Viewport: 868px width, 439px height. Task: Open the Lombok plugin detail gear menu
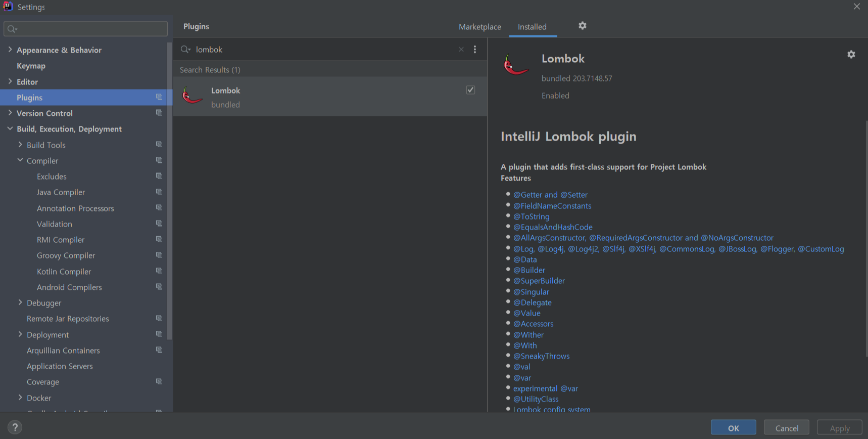point(851,54)
